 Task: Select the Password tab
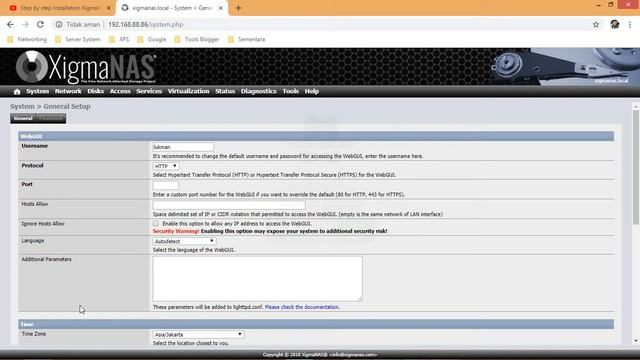click(51, 118)
